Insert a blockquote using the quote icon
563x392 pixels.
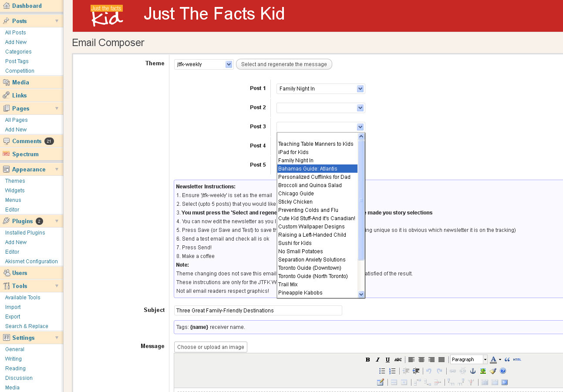tap(507, 360)
